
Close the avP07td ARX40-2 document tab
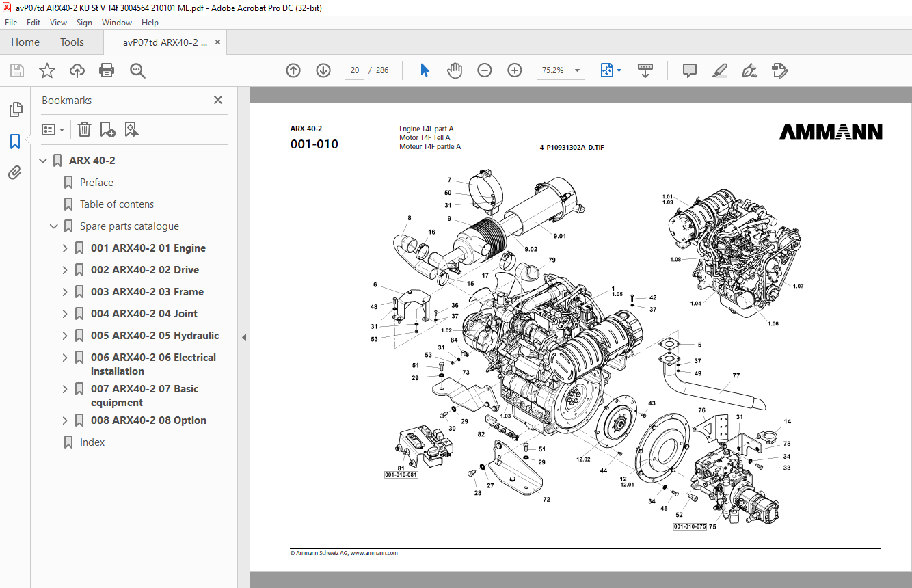click(x=218, y=42)
